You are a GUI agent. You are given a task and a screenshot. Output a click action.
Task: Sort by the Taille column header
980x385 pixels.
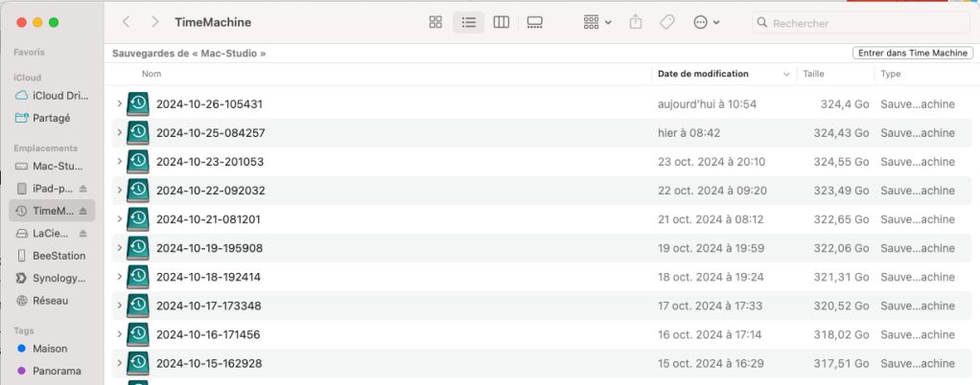coord(813,74)
